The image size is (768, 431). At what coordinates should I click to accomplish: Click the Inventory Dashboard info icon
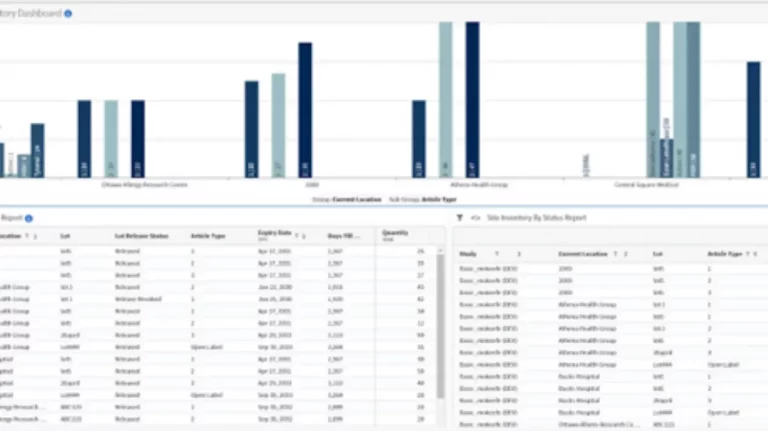click(68, 13)
